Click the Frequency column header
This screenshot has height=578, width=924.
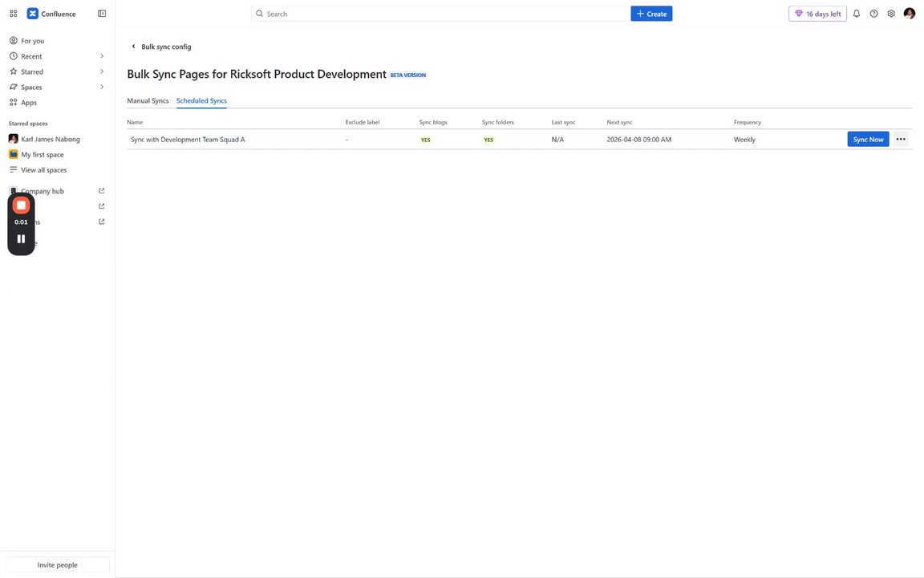point(748,122)
